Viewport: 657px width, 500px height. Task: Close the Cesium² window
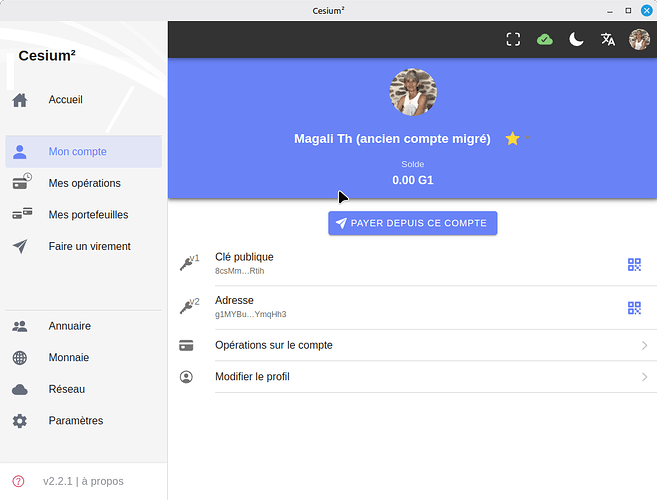(647, 10)
